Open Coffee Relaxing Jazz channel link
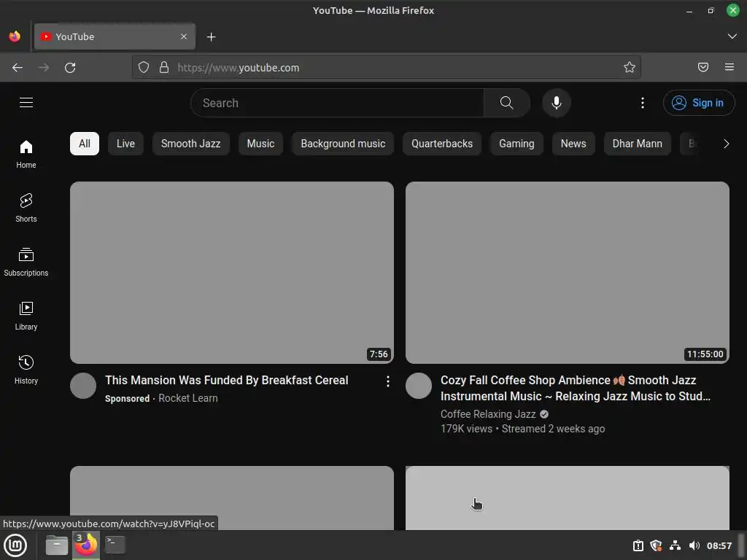Viewport: 747px width, 560px height. pos(488,414)
